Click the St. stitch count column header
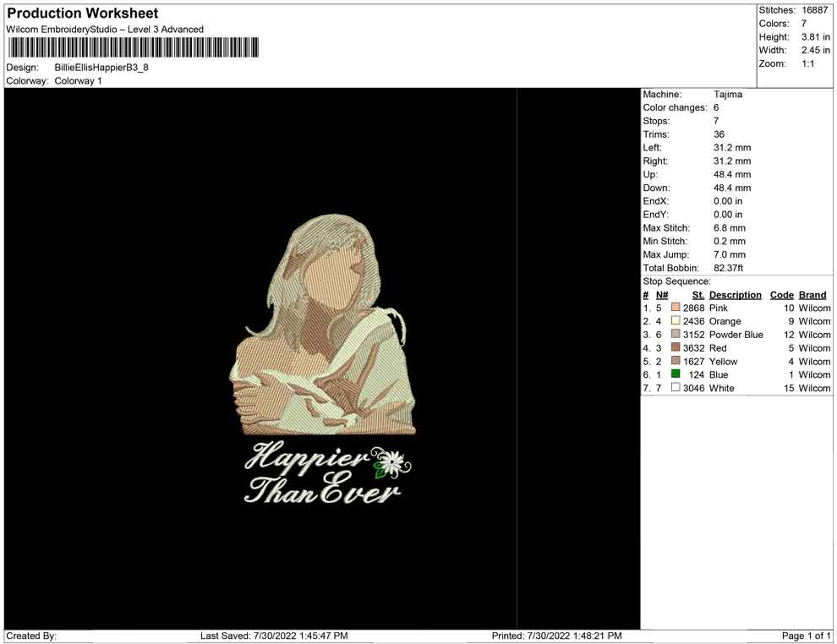This screenshot has width=837, height=644. coord(697,295)
